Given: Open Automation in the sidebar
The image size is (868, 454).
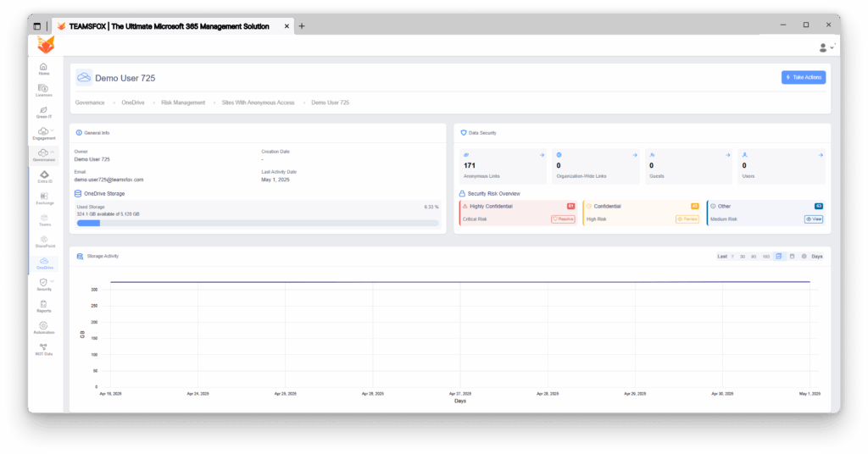Looking at the screenshot, I should pyautogui.click(x=44, y=328).
